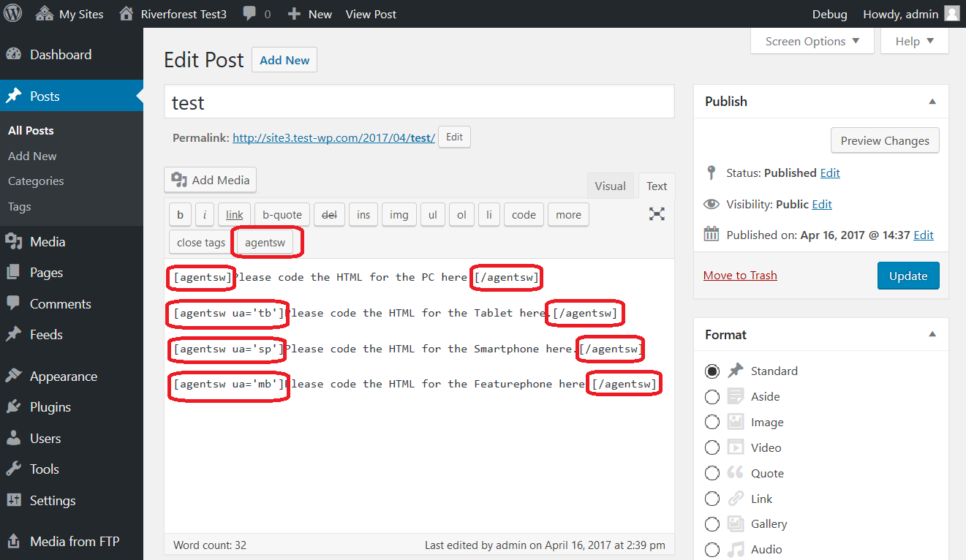The image size is (966, 560).
Task: Click Preview Changes button
Action: tap(885, 140)
